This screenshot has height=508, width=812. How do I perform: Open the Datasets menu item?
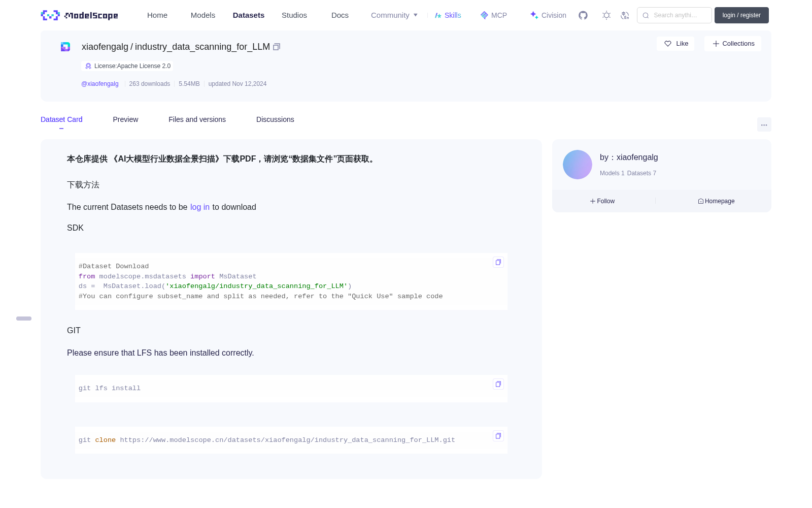(249, 15)
